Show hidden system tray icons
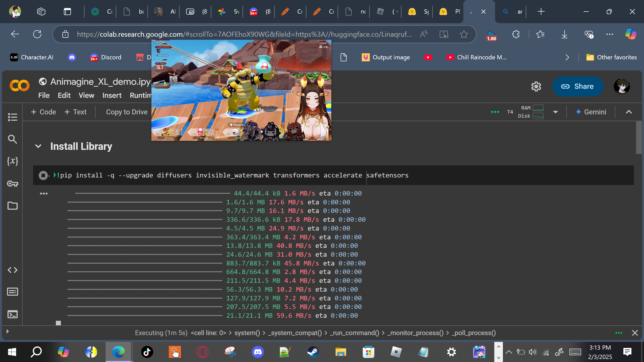 (x=509, y=352)
